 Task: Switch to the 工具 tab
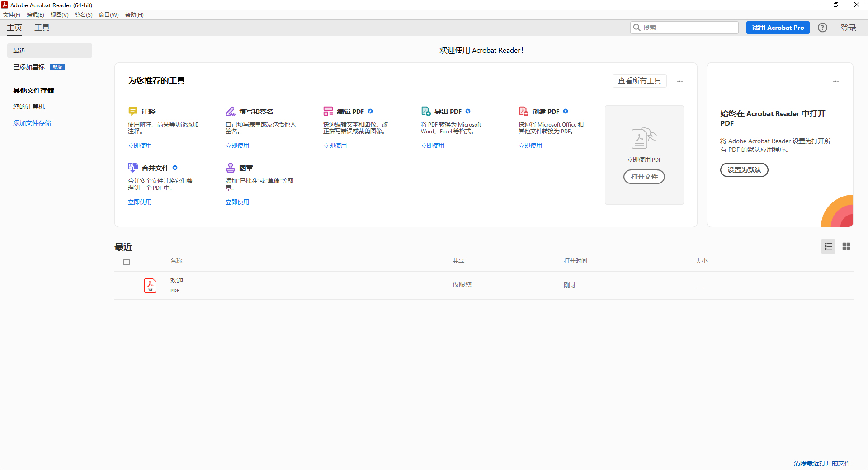[x=42, y=28]
